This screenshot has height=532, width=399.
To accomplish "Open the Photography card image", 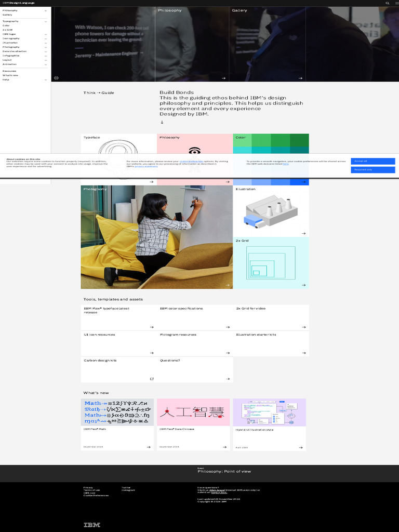I will pyautogui.click(x=157, y=237).
